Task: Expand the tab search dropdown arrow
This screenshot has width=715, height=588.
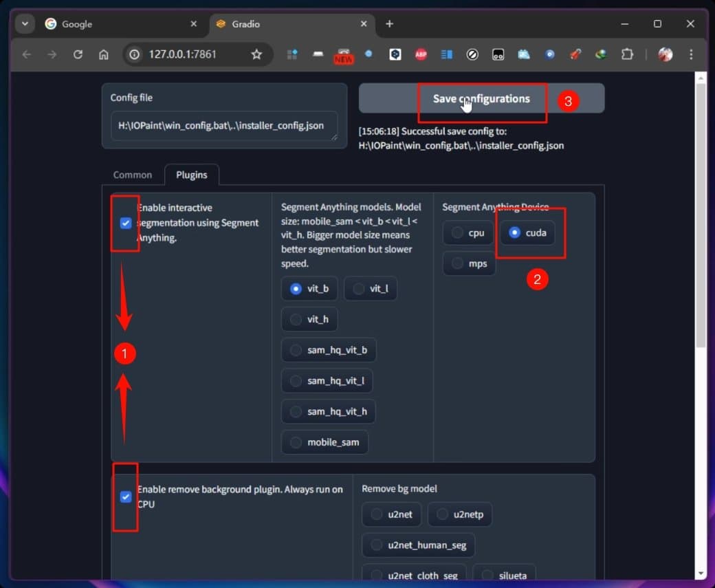Action: 25,24
